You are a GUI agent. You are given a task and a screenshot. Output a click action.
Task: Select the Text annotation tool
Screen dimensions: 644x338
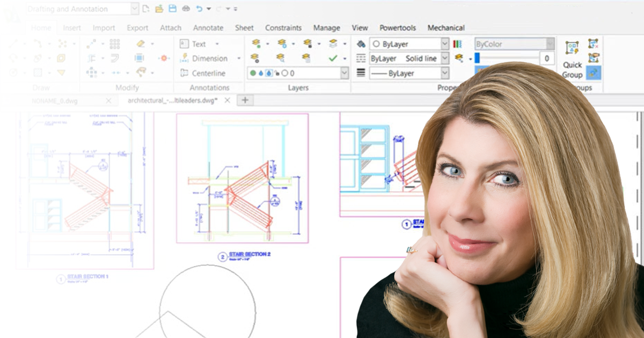(199, 44)
